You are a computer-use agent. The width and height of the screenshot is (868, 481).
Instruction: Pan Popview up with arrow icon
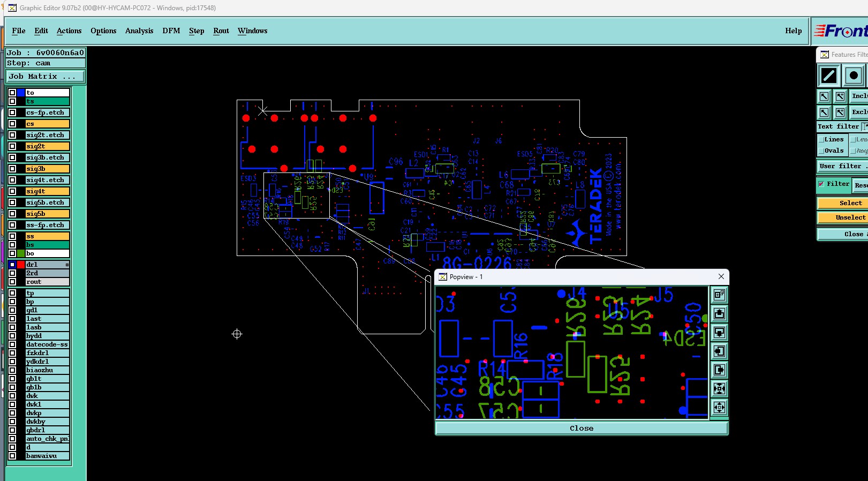click(719, 313)
